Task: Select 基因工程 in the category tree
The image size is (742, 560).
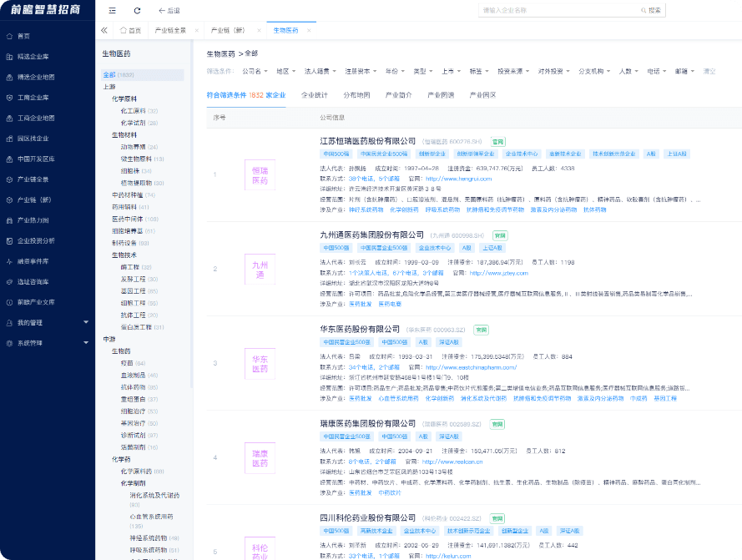Action: (x=139, y=291)
